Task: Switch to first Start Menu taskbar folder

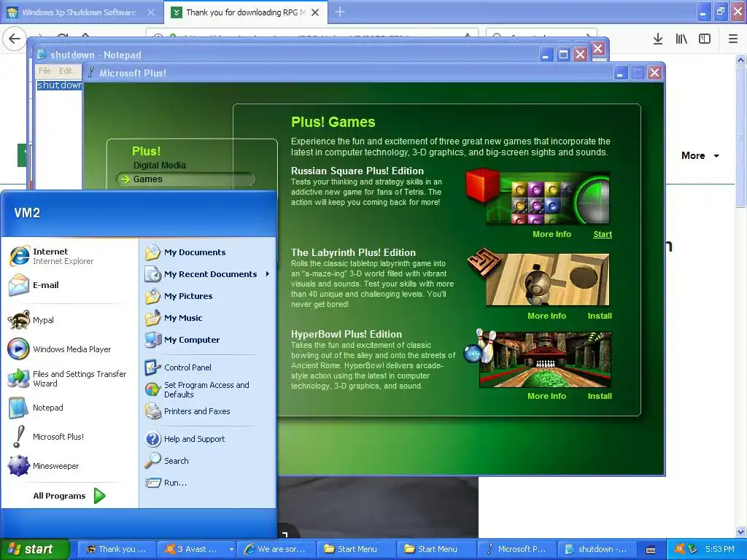Action: pyautogui.click(x=356, y=550)
